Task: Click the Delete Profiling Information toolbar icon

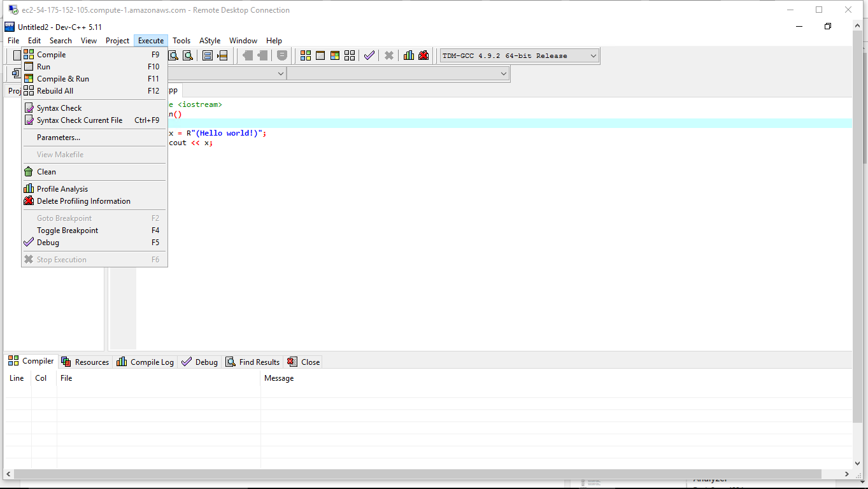Action: [423, 55]
